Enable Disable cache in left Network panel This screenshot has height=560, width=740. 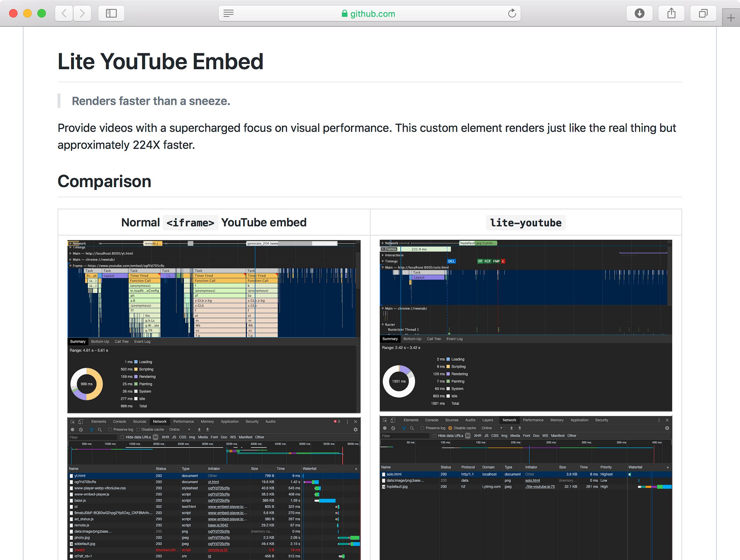pyautogui.click(x=138, y=429)
